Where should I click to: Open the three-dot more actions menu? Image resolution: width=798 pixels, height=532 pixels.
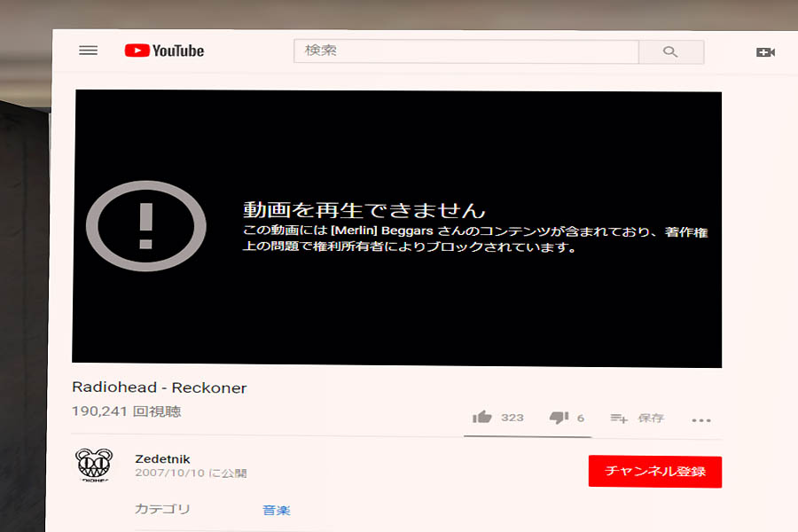701,420
